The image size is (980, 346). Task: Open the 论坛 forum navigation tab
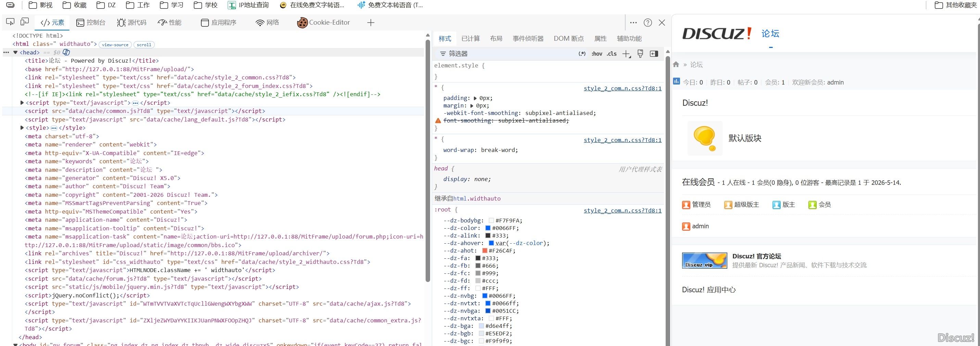pyautogui.click(x=770, y=34)
